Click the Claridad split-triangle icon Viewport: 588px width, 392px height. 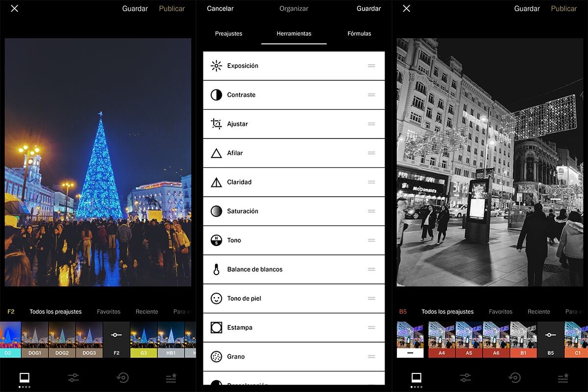pyautogui.click(x=216, y=182)
